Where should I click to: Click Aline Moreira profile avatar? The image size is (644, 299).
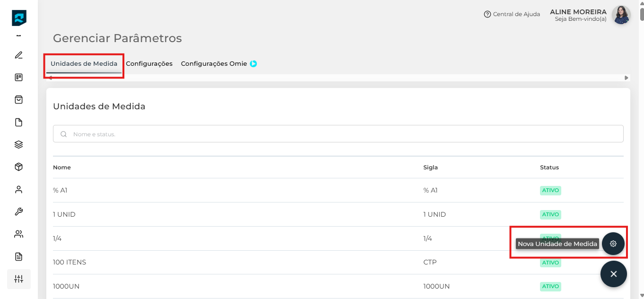pyautogui.click(x=620, y=15)
